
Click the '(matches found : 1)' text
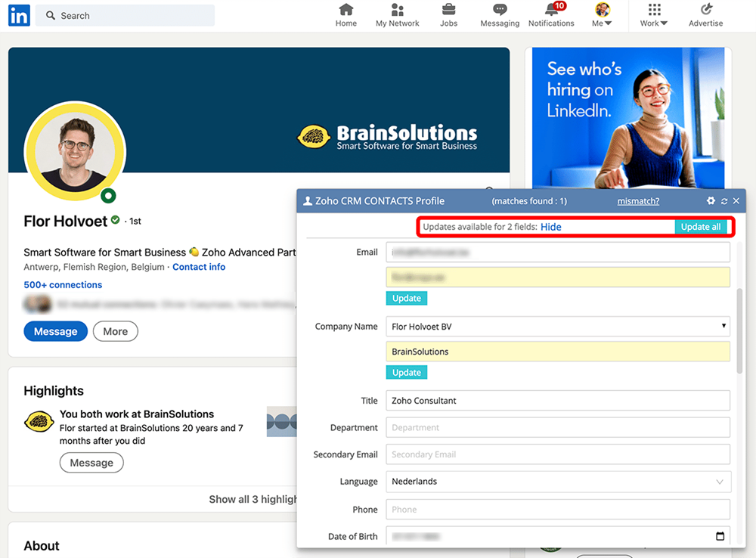coord(529,201)
